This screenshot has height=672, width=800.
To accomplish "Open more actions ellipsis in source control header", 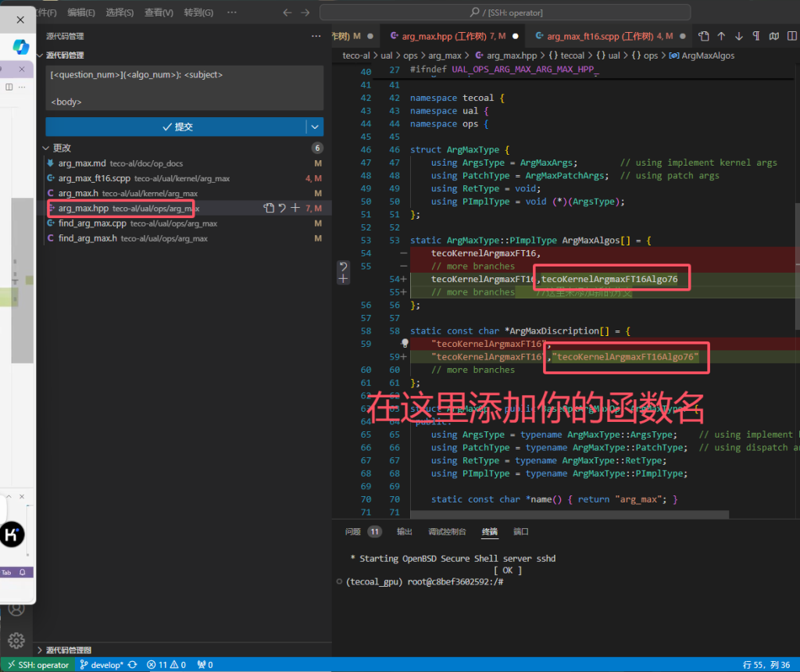I will (316, 36).
